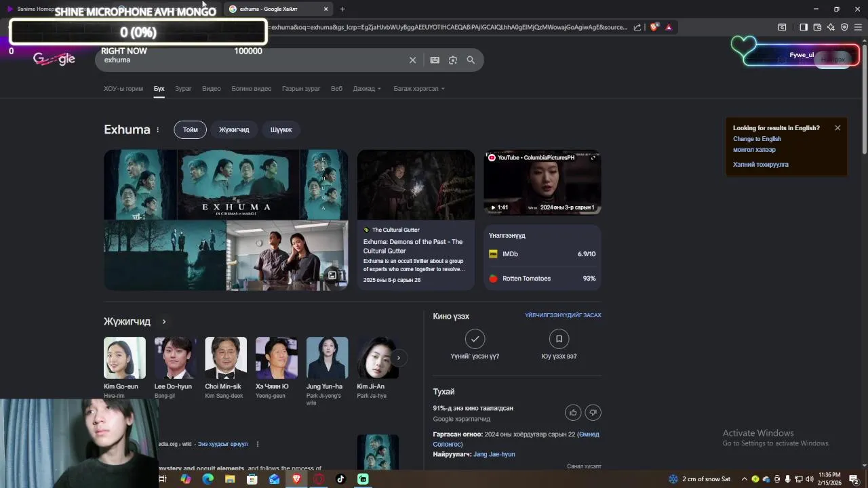Screen dimensions: 868x488
Task: Start a search by image (lens icon)
Action: pos(453,60)
